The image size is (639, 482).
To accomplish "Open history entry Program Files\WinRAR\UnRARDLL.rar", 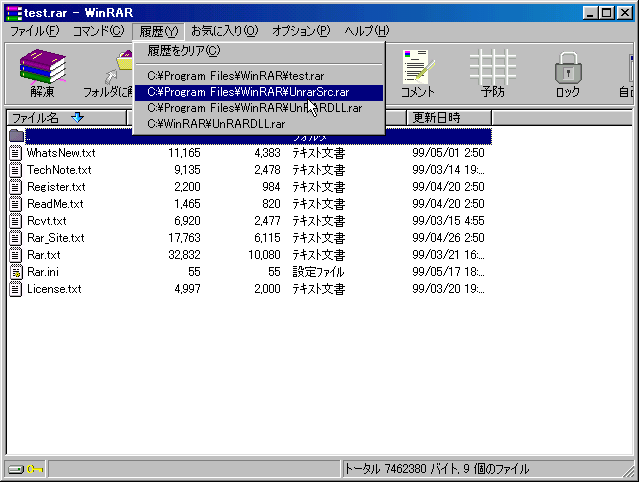I will pos(259,108).
